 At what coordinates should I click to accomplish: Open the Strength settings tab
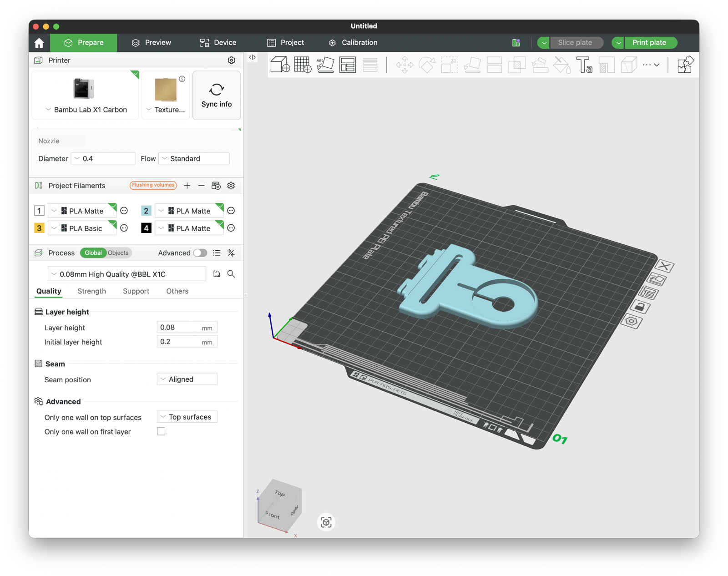coord(91,291)
